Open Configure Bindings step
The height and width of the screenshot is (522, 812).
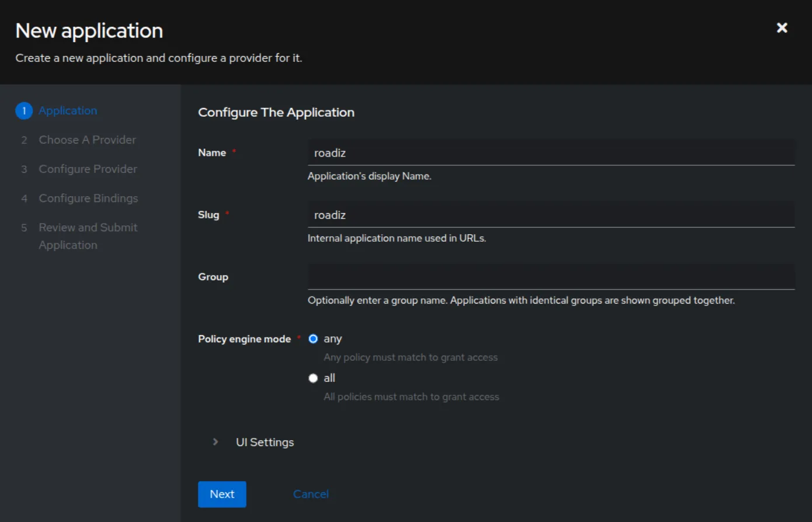click(88, 198)
